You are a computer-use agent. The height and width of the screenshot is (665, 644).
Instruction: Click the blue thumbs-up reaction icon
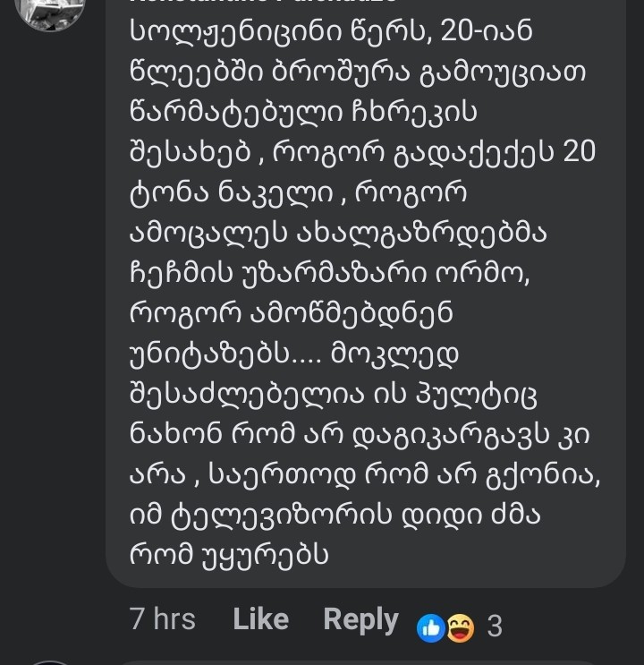(x=432, y=627)
